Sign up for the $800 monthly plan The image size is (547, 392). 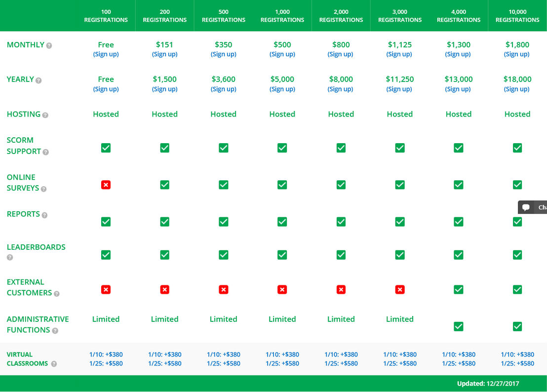pyautogui.click(x=340, y=54)
